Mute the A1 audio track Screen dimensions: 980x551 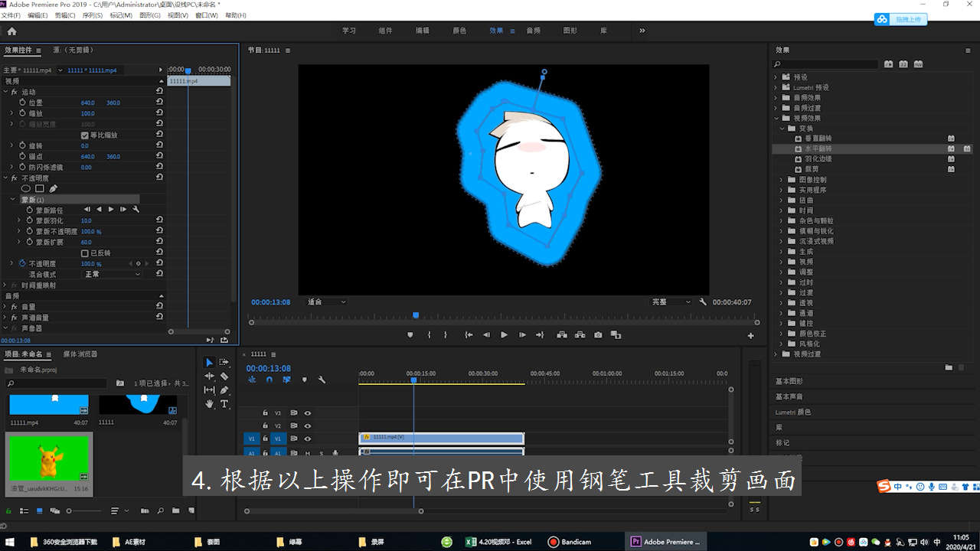point(307,453)
